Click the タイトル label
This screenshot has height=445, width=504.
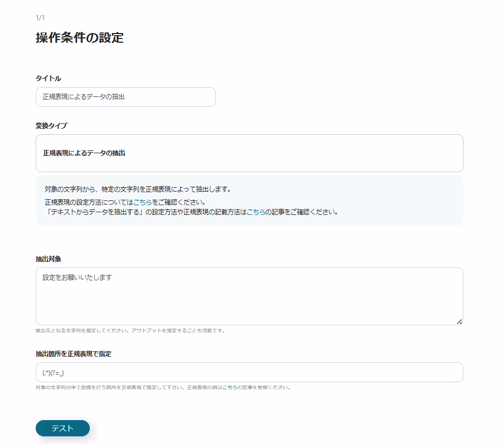coord(48,78)
